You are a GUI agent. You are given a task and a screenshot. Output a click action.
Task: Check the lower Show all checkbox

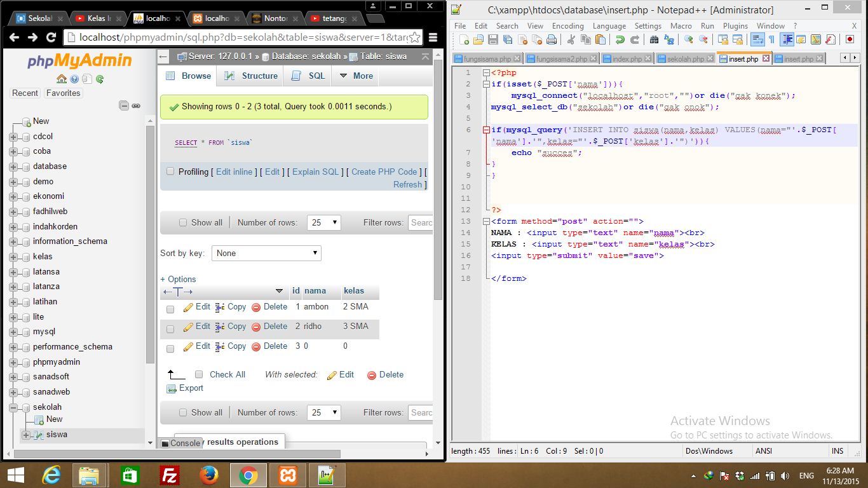tap(183, 412)
